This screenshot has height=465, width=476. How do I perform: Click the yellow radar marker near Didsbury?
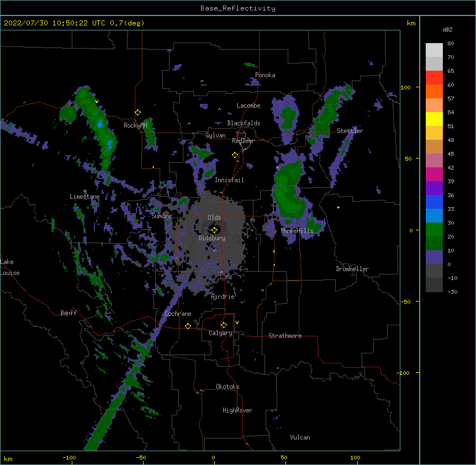coord(214,230)
